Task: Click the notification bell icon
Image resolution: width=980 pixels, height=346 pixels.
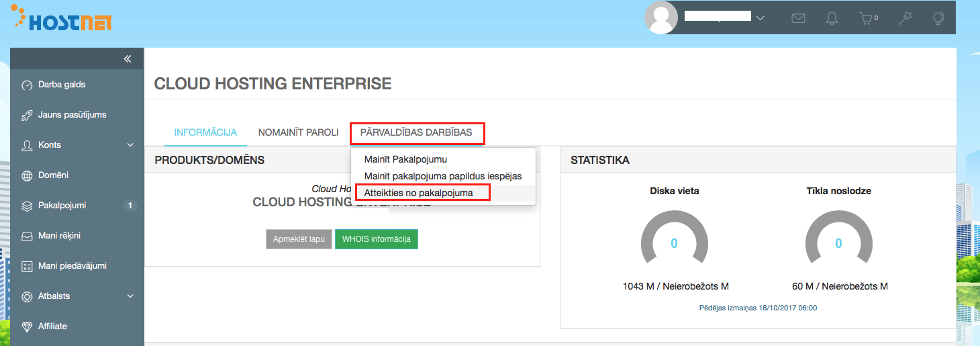Action: pyautogui.click(x=832, y=18)
